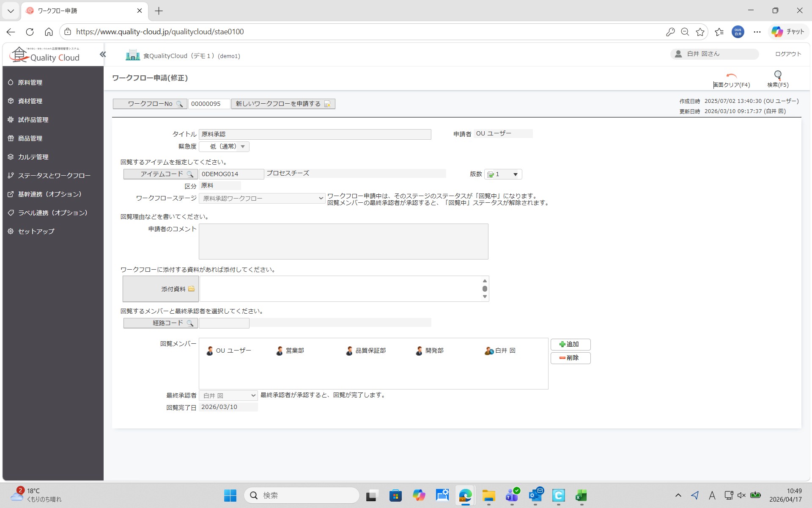Select member 開発部 in 回覧メンバー

tap(429, 351)
